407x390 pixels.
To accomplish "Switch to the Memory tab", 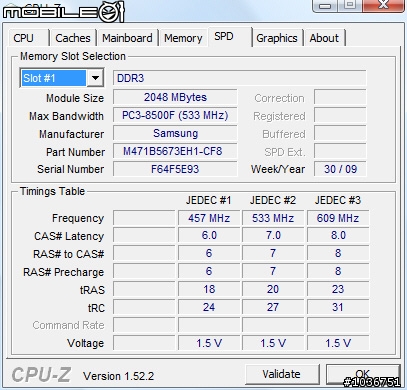I will (x=183, y=38).
